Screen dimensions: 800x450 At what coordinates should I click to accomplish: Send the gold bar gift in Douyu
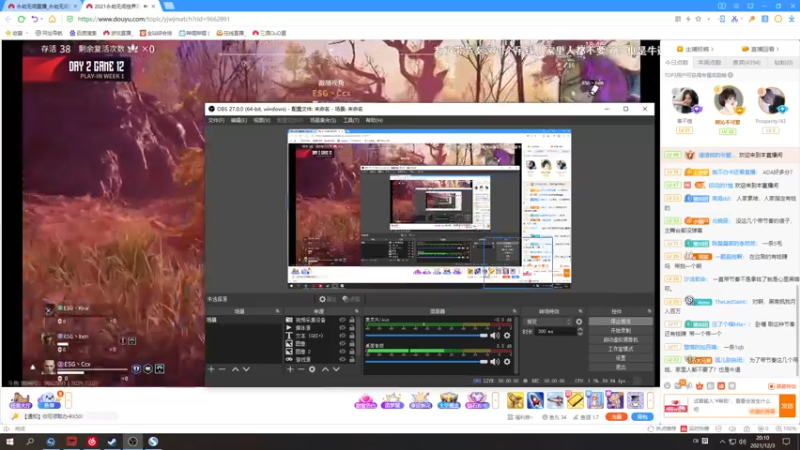(x=575, y=400)
